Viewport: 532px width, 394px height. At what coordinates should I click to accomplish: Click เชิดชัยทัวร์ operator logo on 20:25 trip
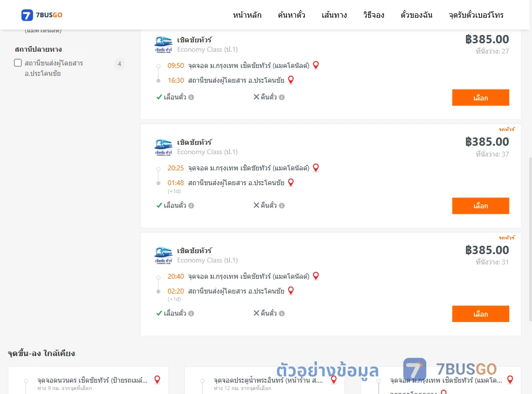coord(164,147)
